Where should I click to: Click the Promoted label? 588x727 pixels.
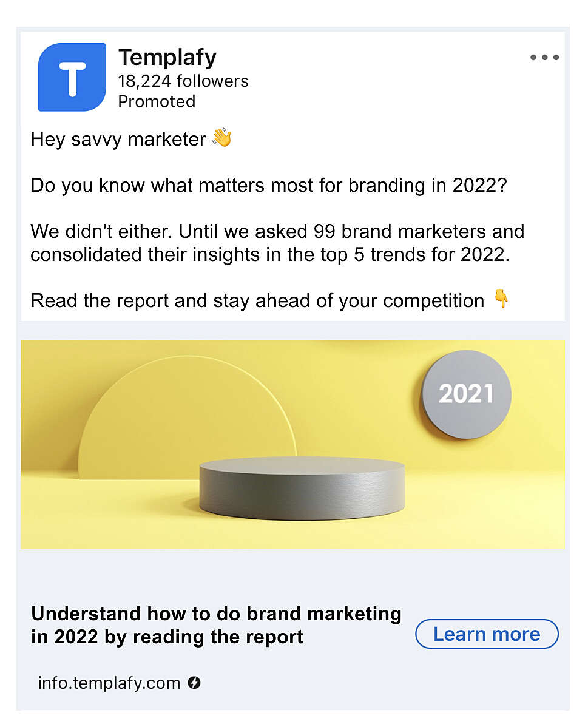(157, 101)
